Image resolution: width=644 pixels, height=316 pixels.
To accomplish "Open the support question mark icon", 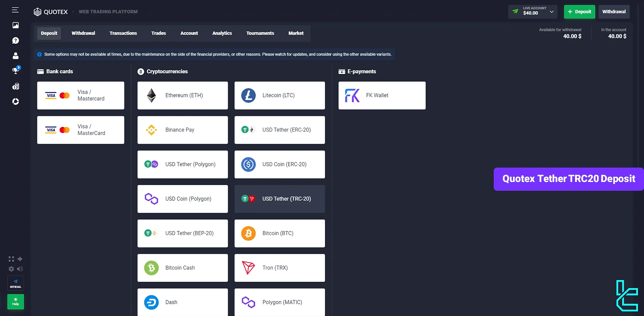I will [15, 41].
